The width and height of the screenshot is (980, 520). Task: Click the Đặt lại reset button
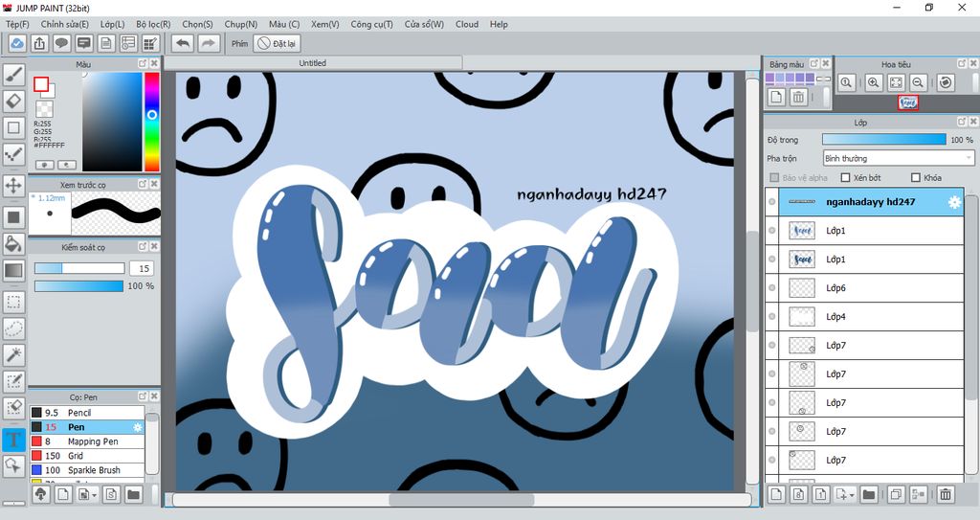pyautogui.click(x=277, y=43)
